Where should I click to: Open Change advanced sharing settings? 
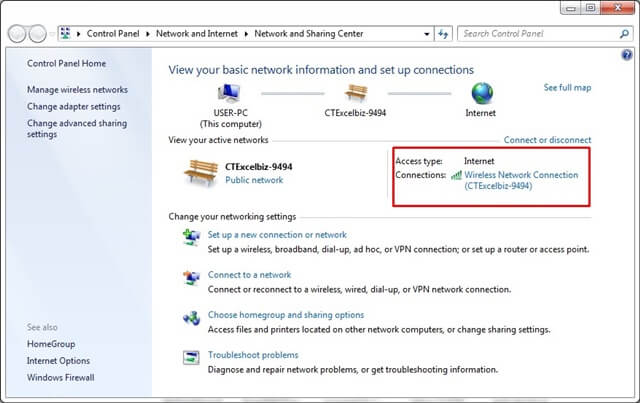pos(77,129)
